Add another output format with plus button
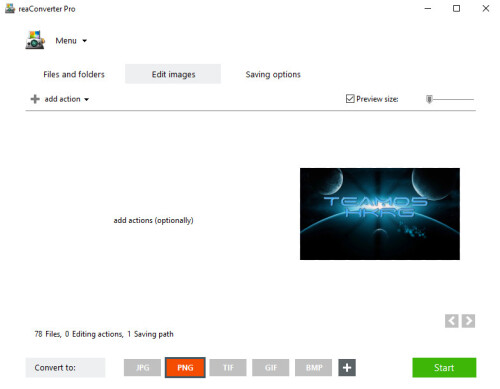 [x=347, y=368]
